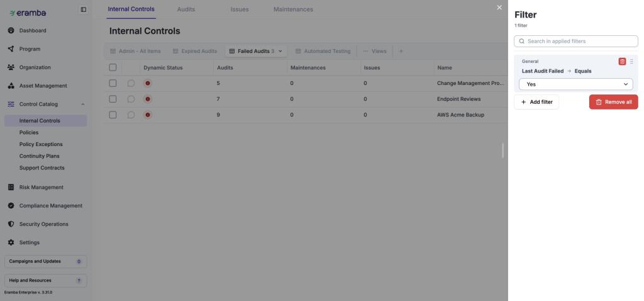Click the Issues column header
The width and height of the screenshot is (644, 301).
point(372,68)
